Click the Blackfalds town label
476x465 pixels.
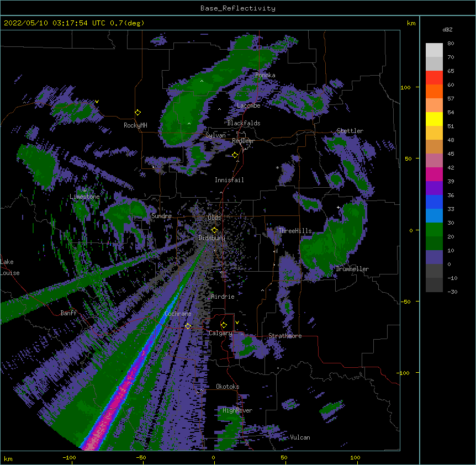tap(244, 123)
